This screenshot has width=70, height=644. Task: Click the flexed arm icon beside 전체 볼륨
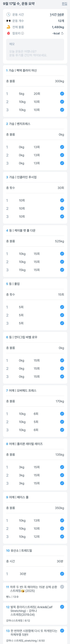[8, 27]
